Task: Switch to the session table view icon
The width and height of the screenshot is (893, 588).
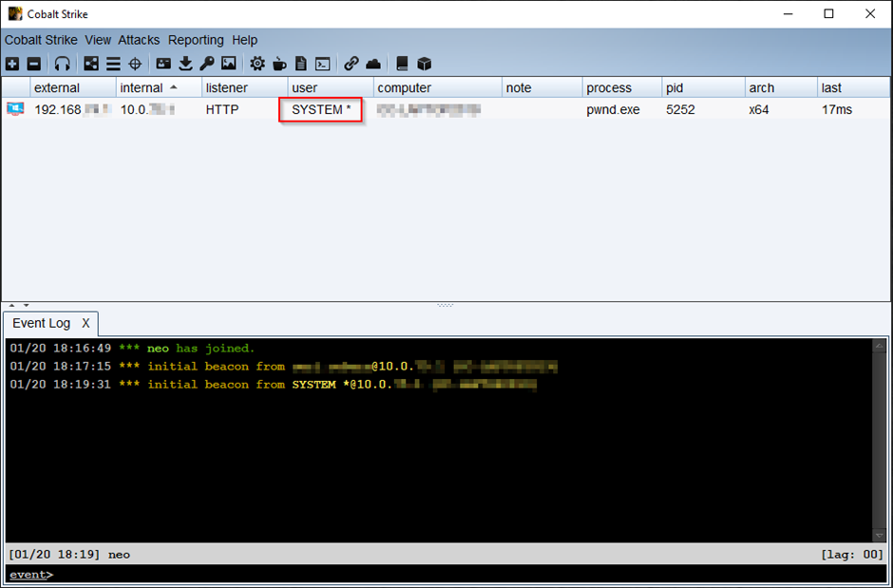Action: click(113, 64)
